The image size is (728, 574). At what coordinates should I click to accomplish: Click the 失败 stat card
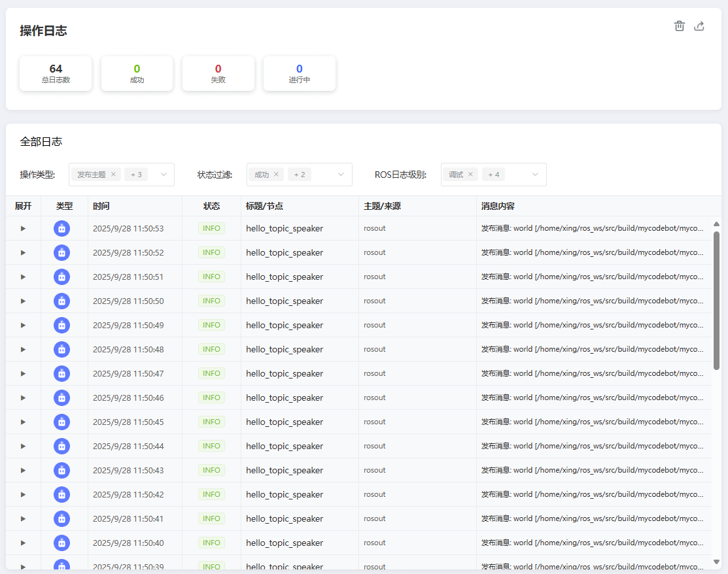coord(218,73)
